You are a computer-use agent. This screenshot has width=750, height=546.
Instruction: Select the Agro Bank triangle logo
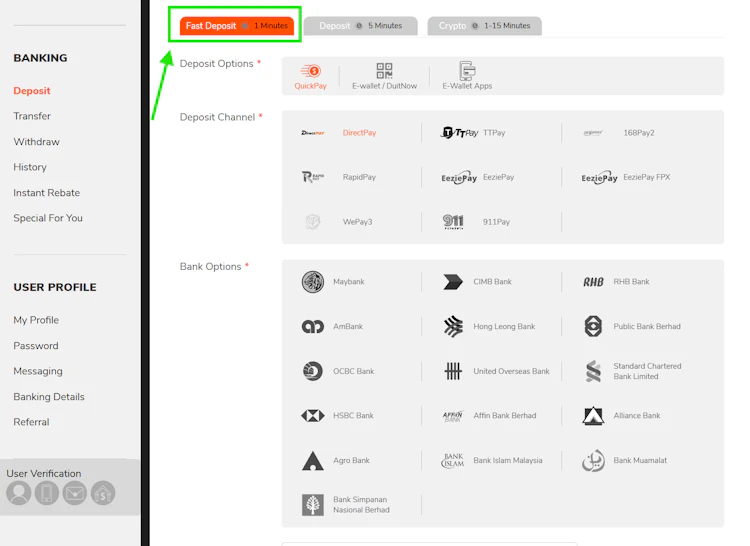point(313,461)
